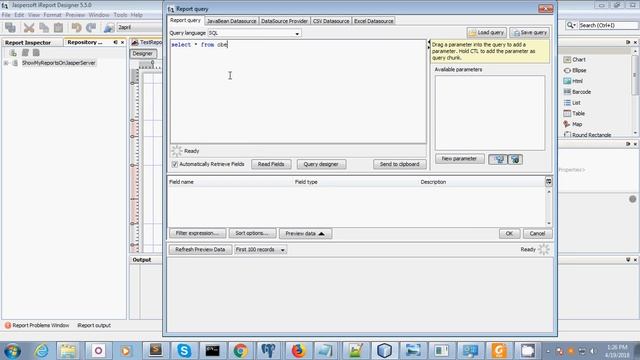The height and width of the screenshot is (360, 640).
Task: Open the Format menu
Action: (52, 15)
